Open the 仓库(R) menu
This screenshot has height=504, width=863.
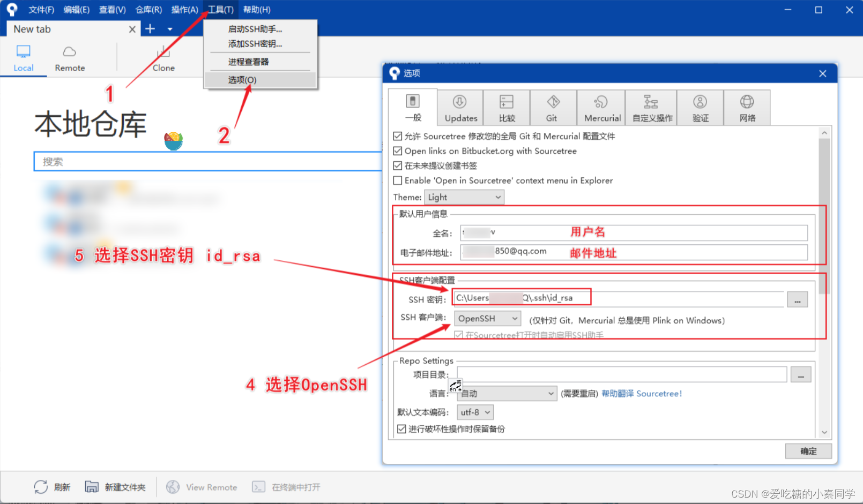(148, 10)
